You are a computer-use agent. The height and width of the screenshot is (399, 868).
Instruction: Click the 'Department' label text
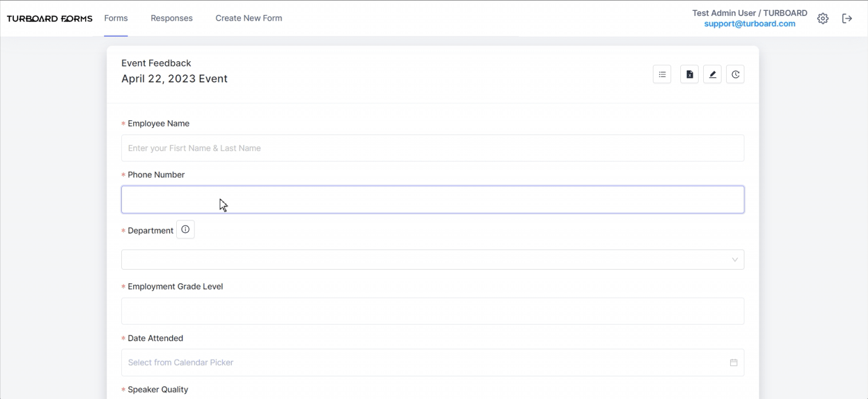coord(150,231)
